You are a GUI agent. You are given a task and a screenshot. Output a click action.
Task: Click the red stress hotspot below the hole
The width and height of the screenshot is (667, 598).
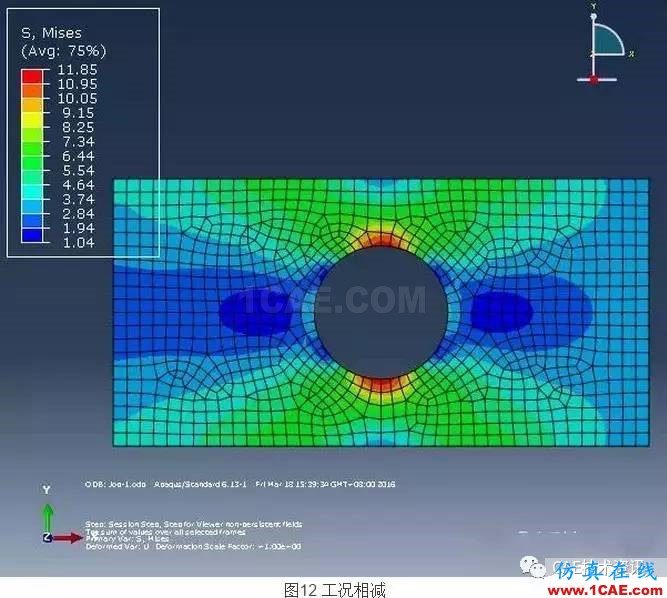tap(380, 384)
